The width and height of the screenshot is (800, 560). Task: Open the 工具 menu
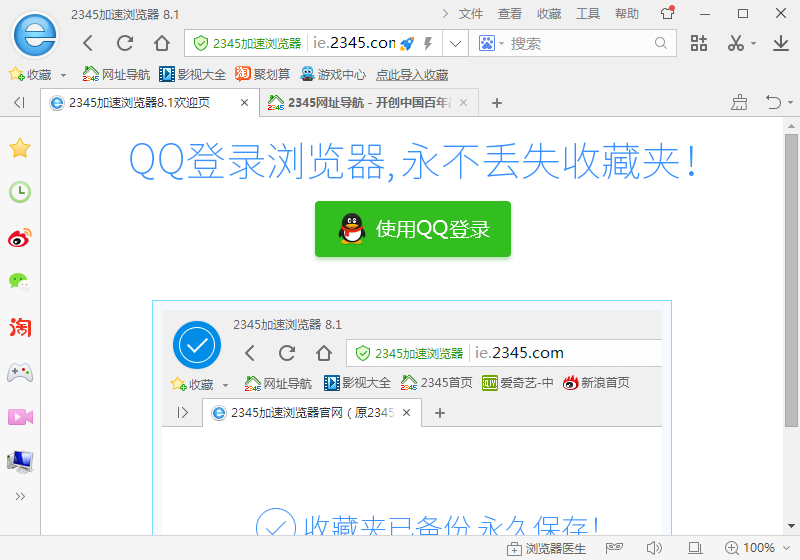(588, 14)
